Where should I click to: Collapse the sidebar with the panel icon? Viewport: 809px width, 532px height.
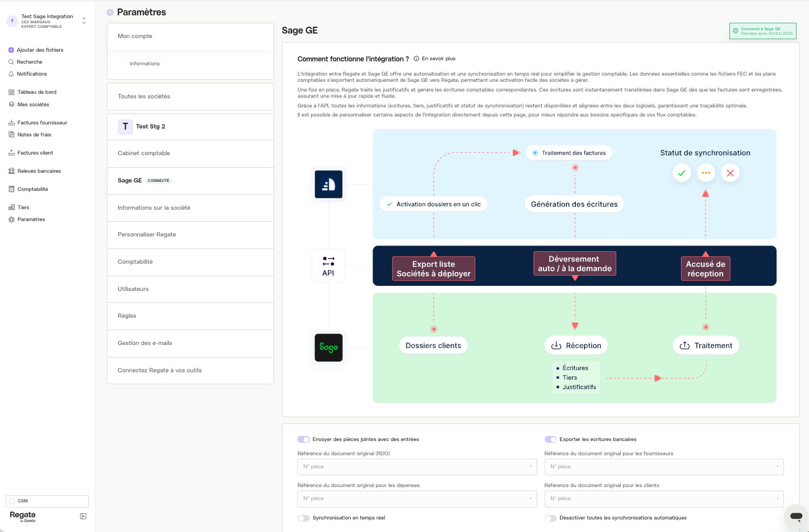pos(83,516)
